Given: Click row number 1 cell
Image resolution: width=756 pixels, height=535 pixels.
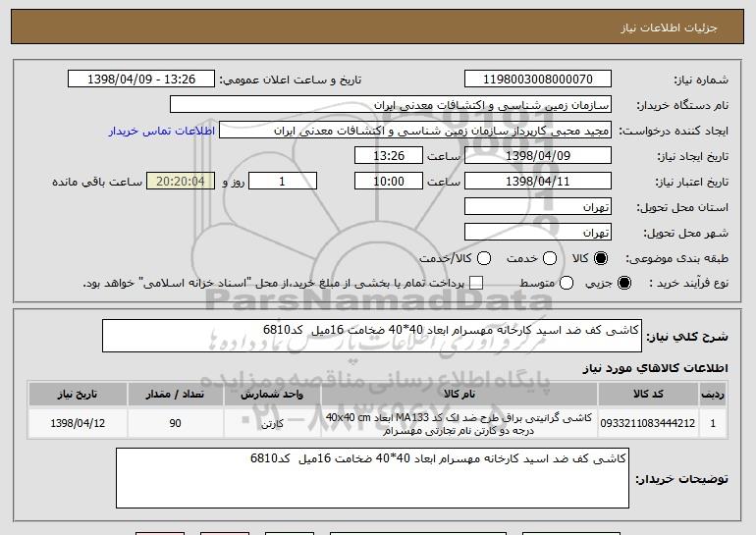Looking at the screenshot, I should (713, 423).
